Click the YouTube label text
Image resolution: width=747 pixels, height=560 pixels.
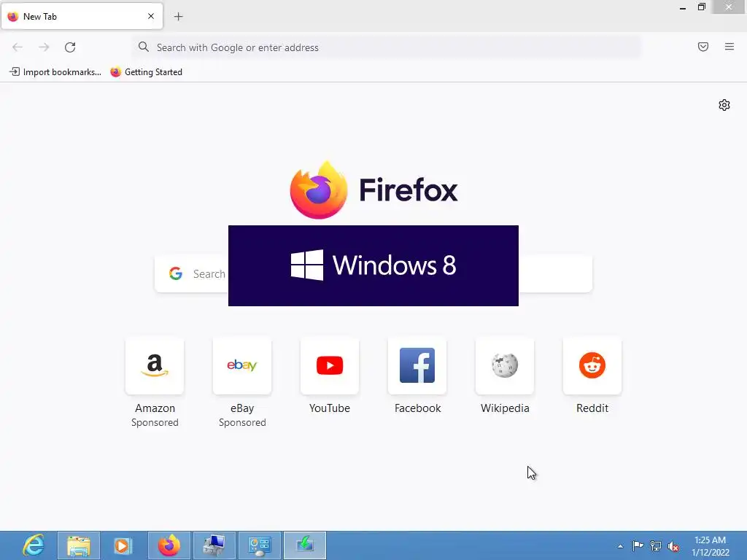330,408
